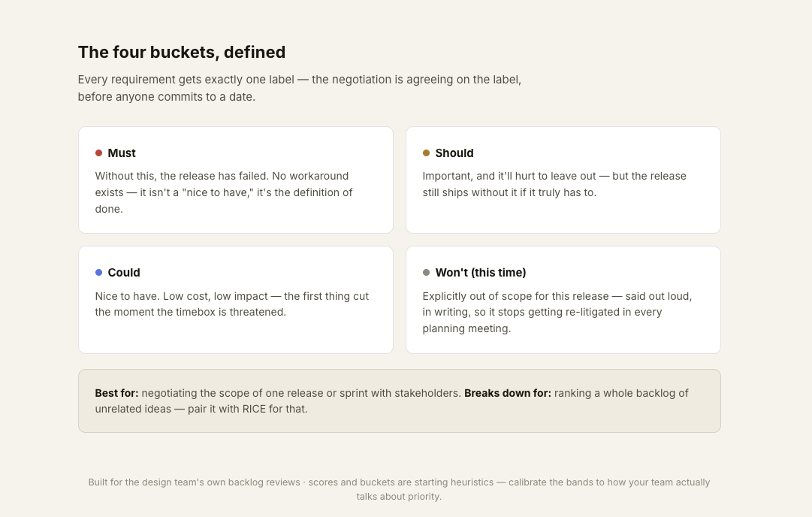
Task: Select the Could bucket heading
Action: (x=124, y=273)
